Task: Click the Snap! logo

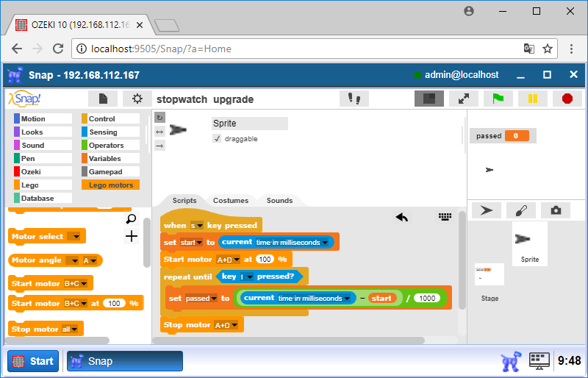Action: click(x=24, y=99)
